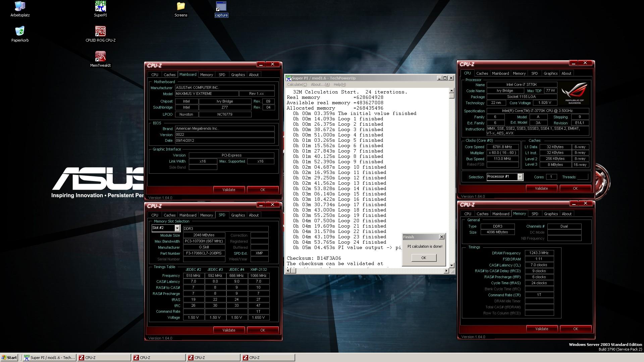Select About tab in the SPD window
644x362 pixels.
click(254, 215)
